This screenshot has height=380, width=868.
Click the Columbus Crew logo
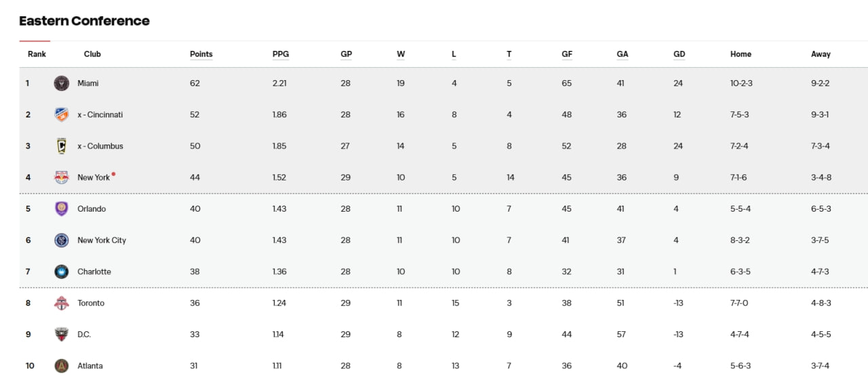click(x=62, y=146)
